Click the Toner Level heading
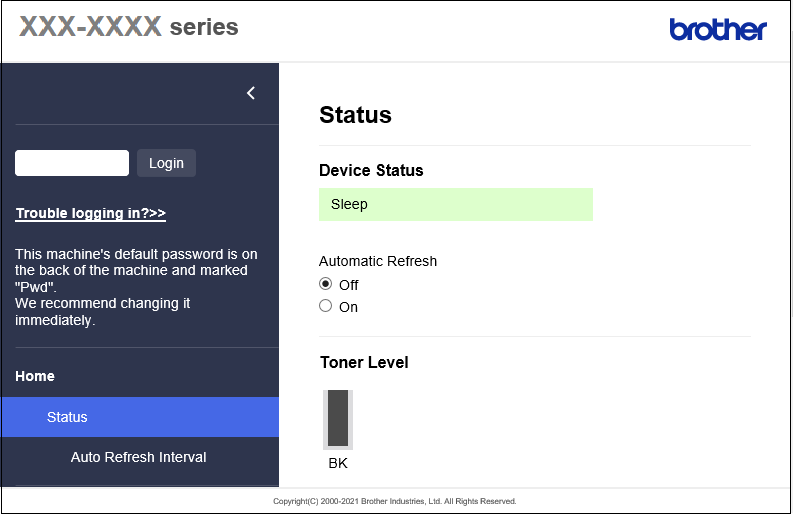793x514 pixels. coord(364,362)
